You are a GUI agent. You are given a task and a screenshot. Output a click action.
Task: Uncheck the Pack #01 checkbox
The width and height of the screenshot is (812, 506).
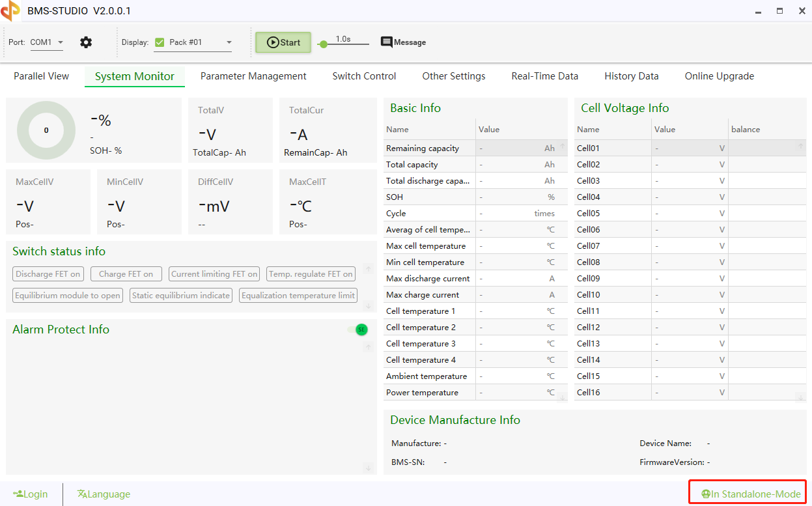(159, 42)
